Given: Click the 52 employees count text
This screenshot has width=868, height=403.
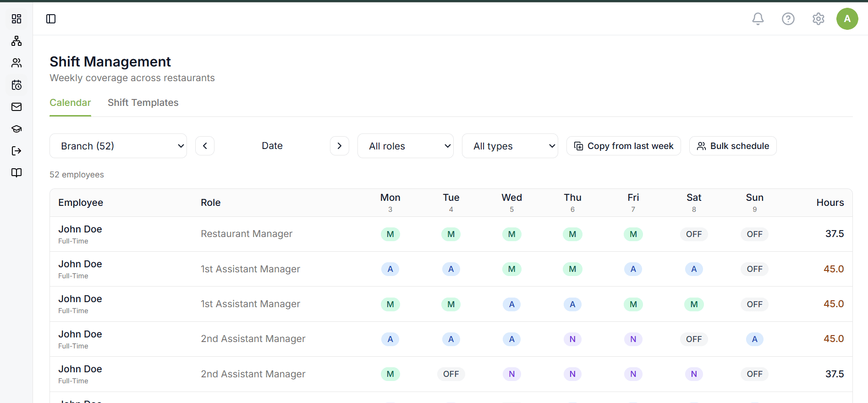Looking at the screenshot, I should click(77, 175).
